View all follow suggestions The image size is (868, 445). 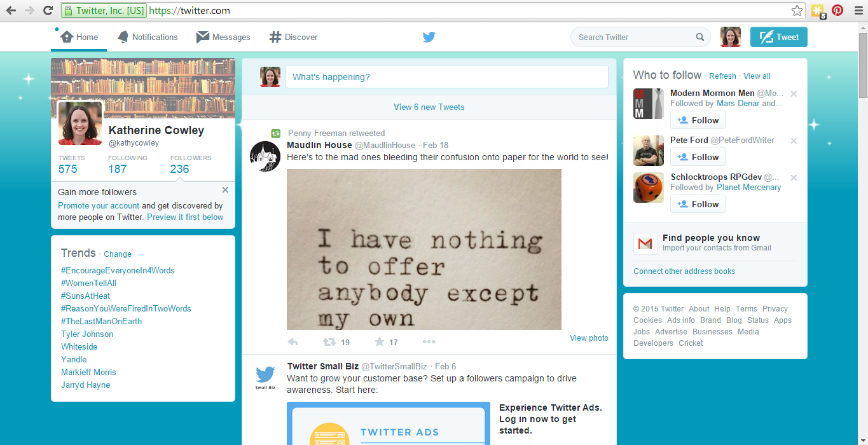(757, 76)
